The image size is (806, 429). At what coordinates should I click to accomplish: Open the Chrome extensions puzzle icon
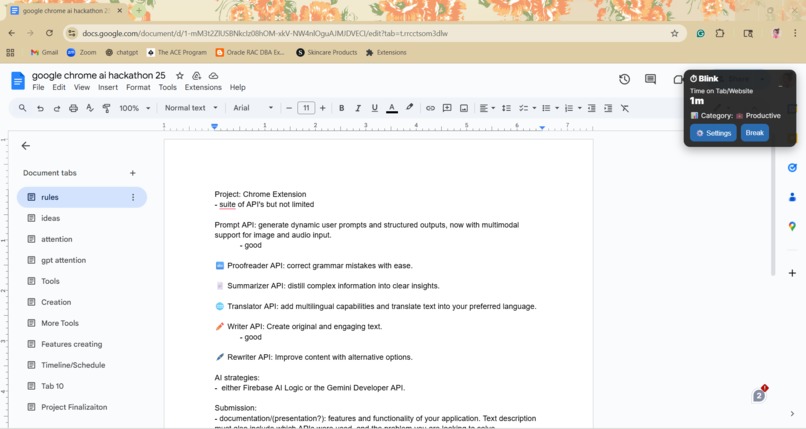tap(720, 33)
